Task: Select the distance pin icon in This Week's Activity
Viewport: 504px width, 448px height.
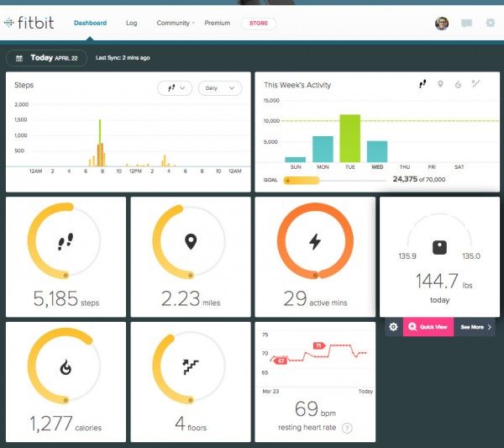Action: [x=440, y=84]
